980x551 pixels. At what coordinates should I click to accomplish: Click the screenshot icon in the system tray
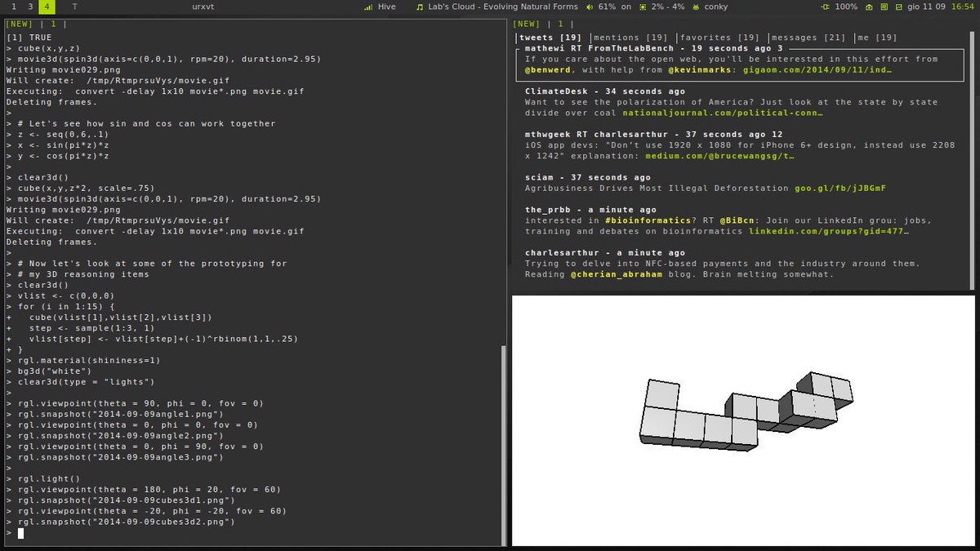tap(899, 7)
